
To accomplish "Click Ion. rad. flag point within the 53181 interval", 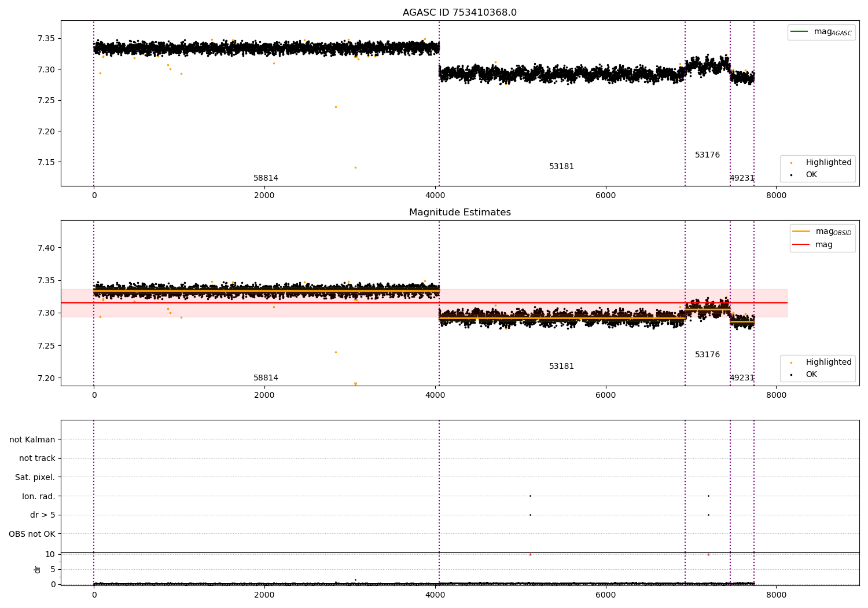I will [x=530, y=496].
